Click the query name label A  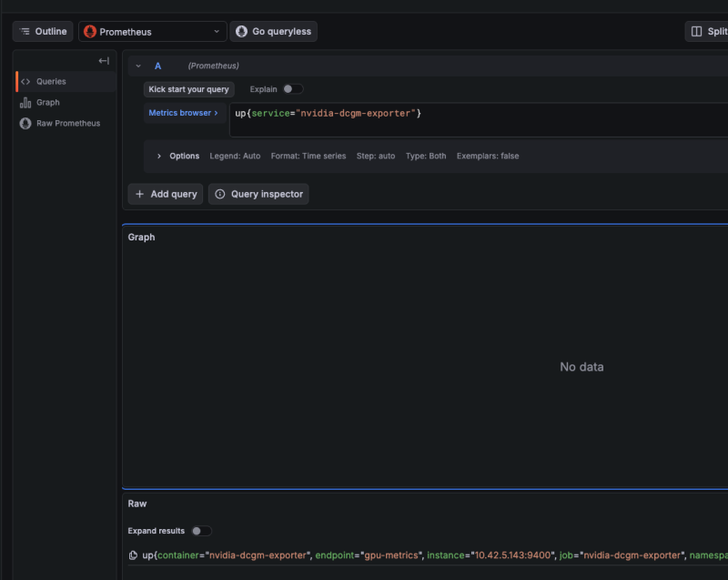157,66
